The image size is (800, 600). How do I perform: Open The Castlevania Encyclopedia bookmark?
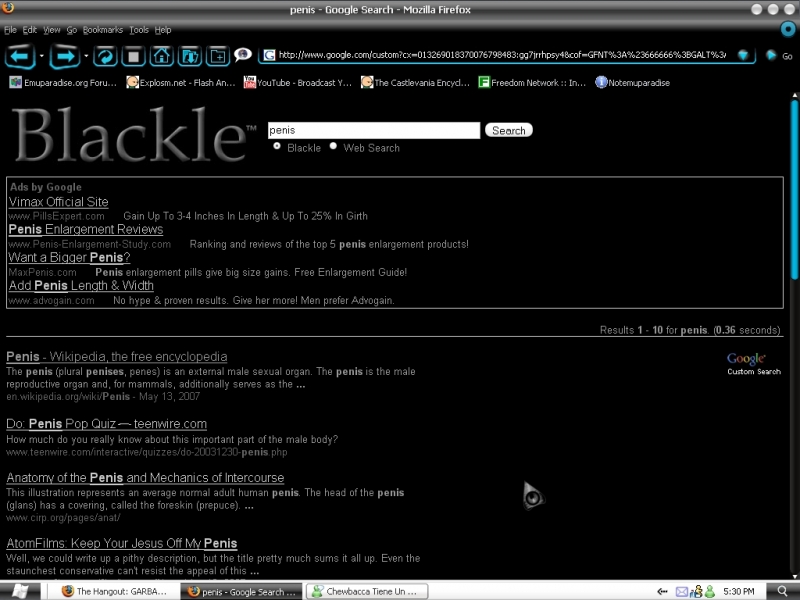[415, 83]
